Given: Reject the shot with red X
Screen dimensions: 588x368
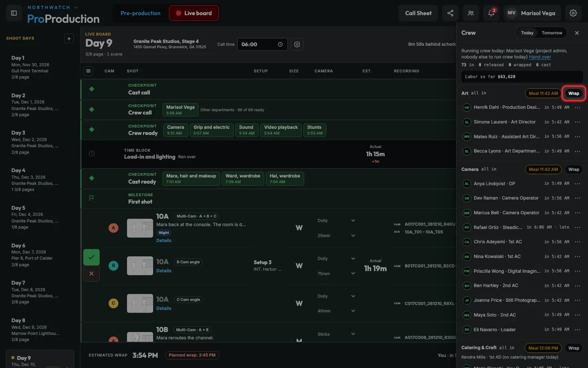Looking at the screenshot, I should 91,274.
